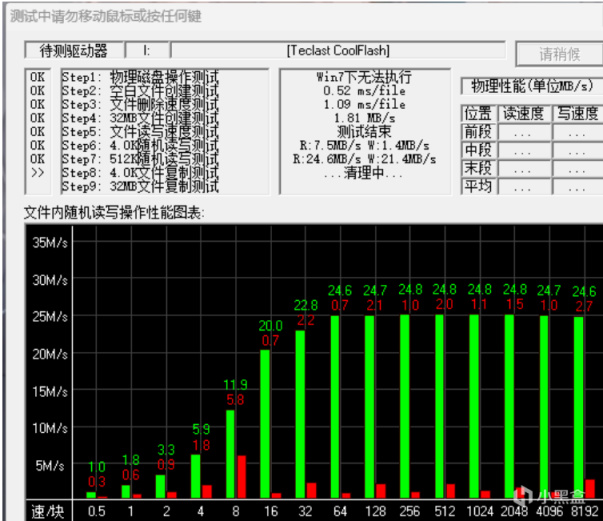Click the 请稍候 button
603x521 pixels.
coord(560,54)
